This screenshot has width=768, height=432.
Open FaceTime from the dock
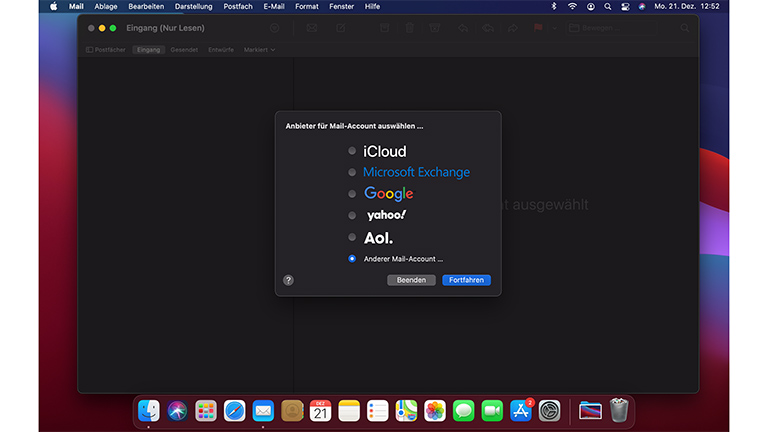point(492,410)
